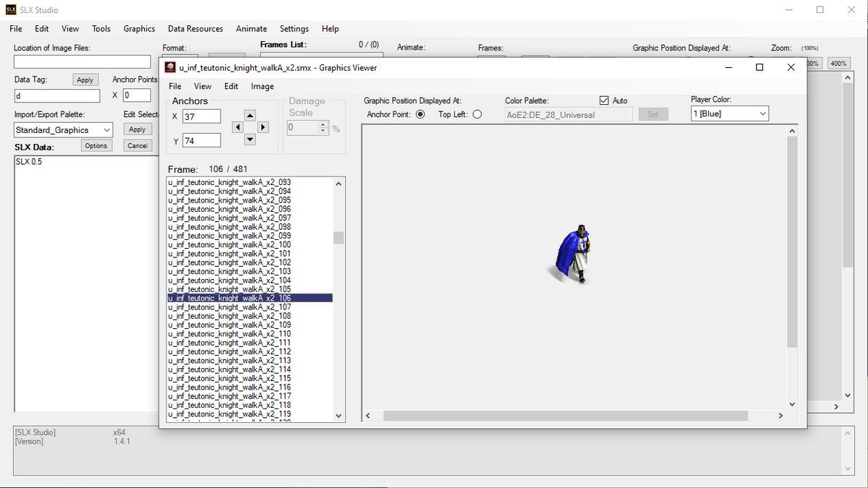
Task: Nudge anchor up with the up arrow button
Action: tap(250, 115)
